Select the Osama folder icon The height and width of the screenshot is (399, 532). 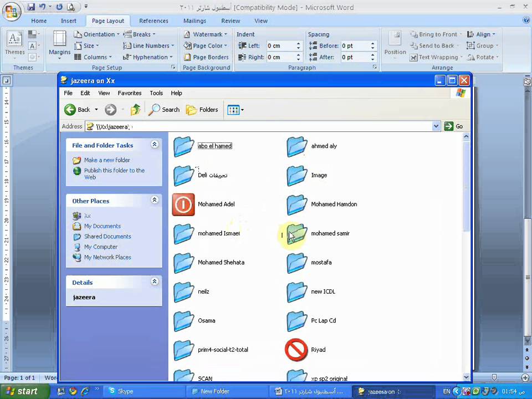pyautogui.click(x=183, y=321)
